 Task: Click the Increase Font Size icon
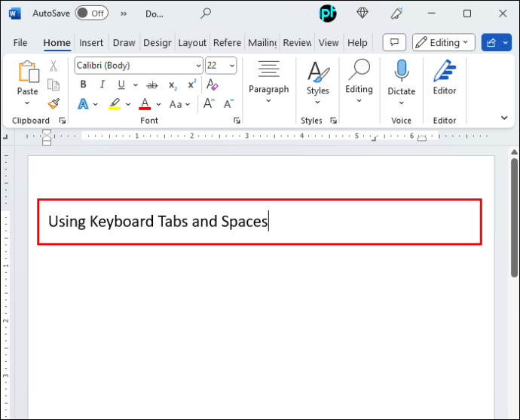pyautogui.click(x=209, y=103)
